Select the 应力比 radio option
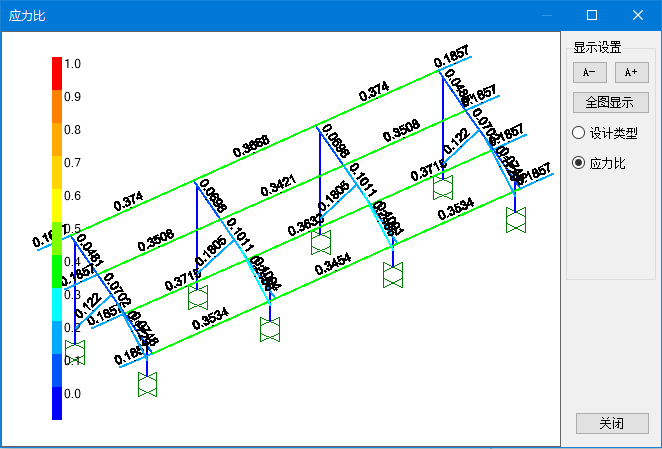Screen dimensions: 662x449 tap(579, 163)
